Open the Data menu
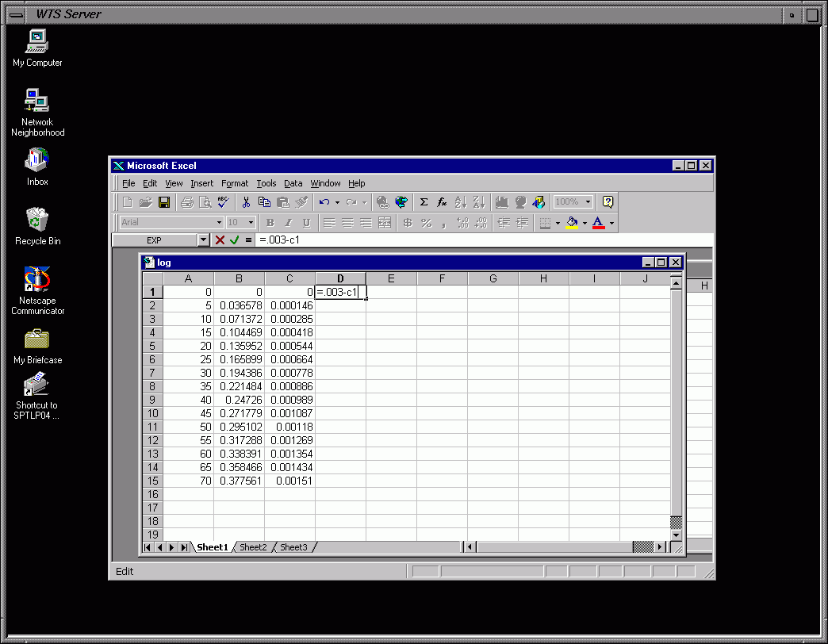The image size is (828, 644). (x=293, y=183)
